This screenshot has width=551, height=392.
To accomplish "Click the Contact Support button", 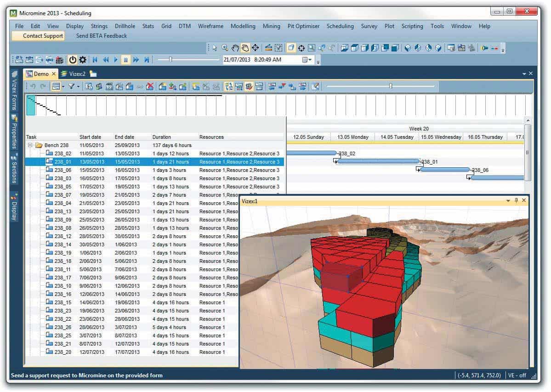I will 42,35.
